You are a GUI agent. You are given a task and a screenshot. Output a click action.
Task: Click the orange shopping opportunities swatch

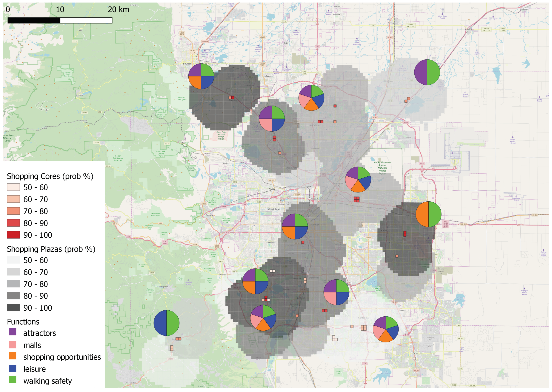coord(13,356)
